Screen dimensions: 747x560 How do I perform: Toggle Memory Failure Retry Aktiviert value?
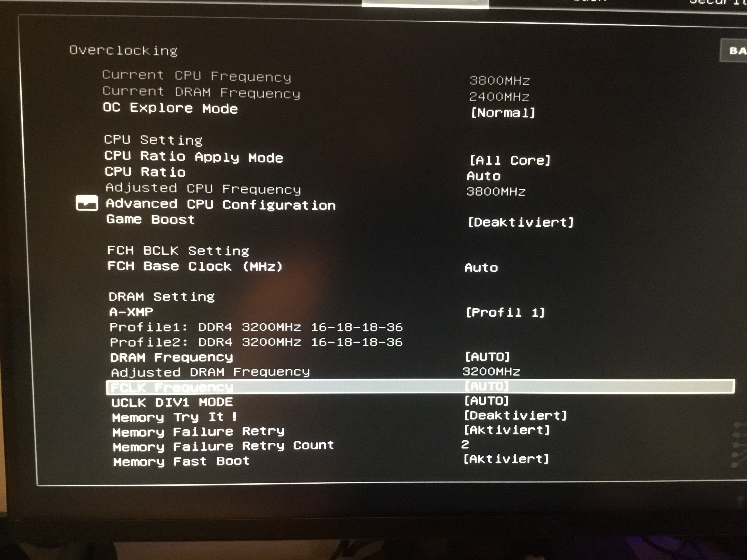coord(506,430)
